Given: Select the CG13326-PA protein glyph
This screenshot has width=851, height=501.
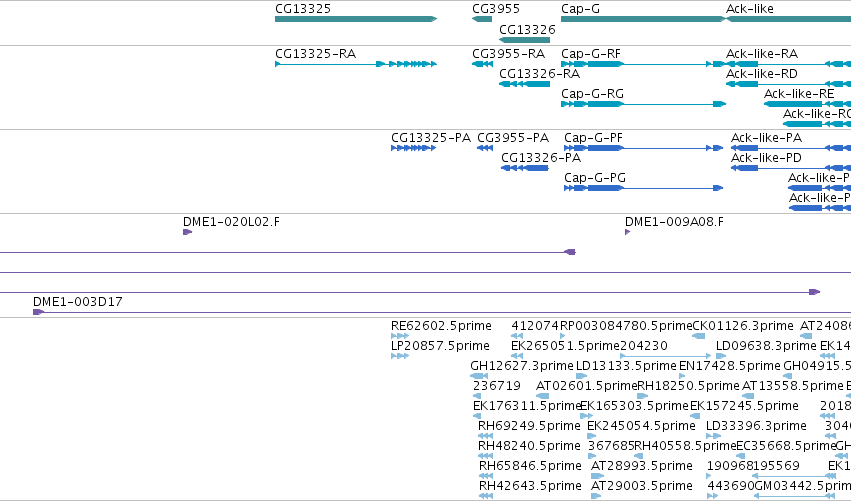Looking at the screenshot, I should tap(524, 168).
